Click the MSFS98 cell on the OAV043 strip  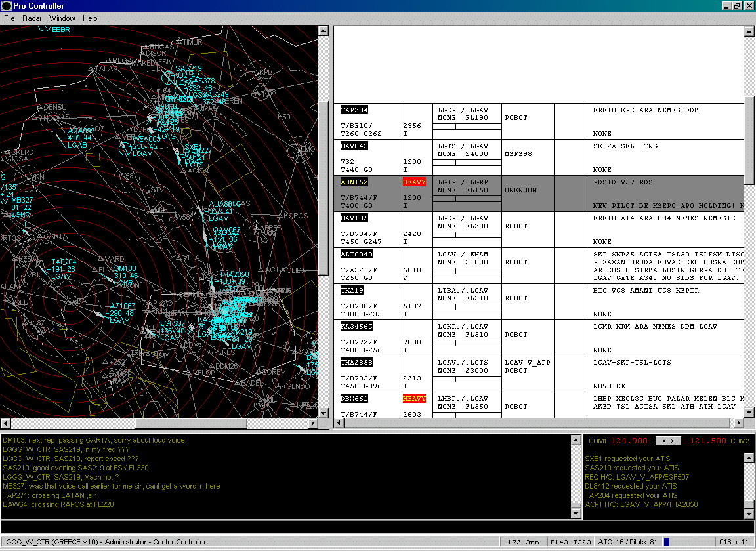[518, 153]
